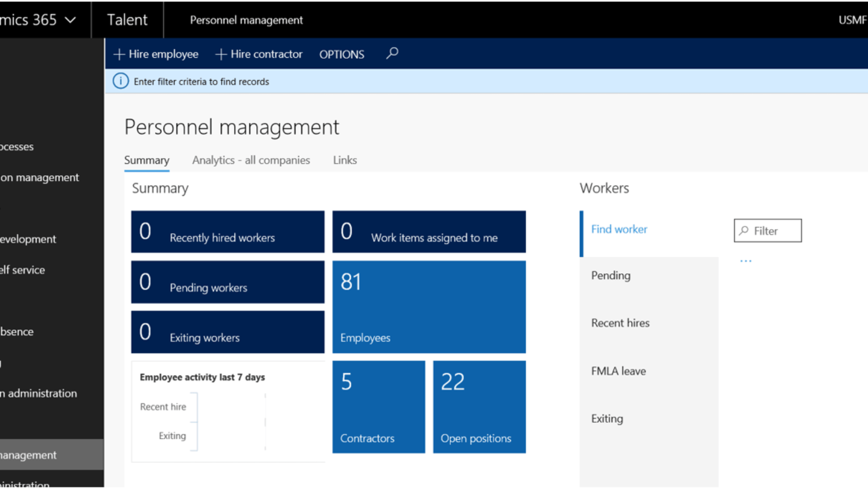Open sidebar item ending in 'bsence'
Screen dimensions: 868x488
click(x=16, y=332)
